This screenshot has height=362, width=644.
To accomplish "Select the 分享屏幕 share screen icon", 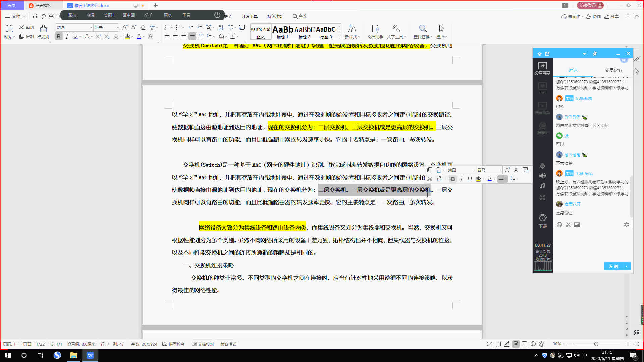I will [542, 66].
